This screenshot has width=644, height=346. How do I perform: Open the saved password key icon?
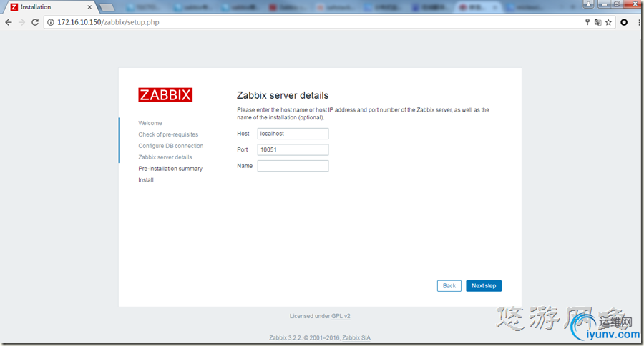click(x=587, y=22)
